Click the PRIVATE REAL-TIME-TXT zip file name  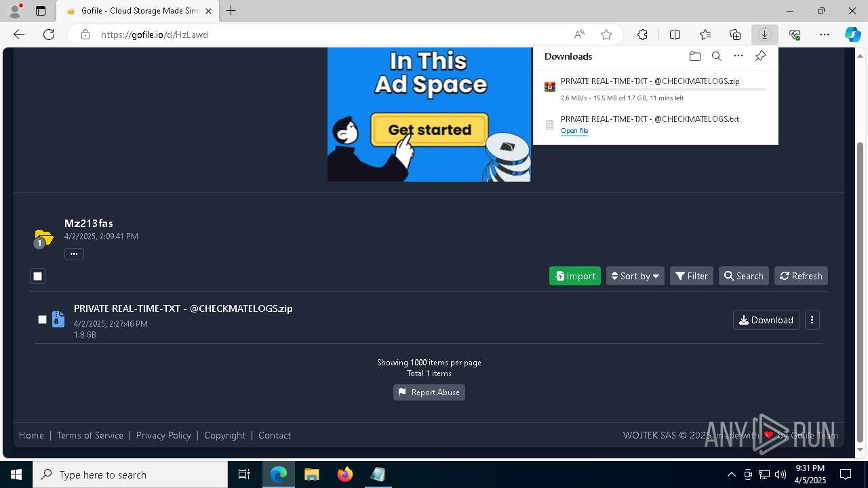point(183,308)
